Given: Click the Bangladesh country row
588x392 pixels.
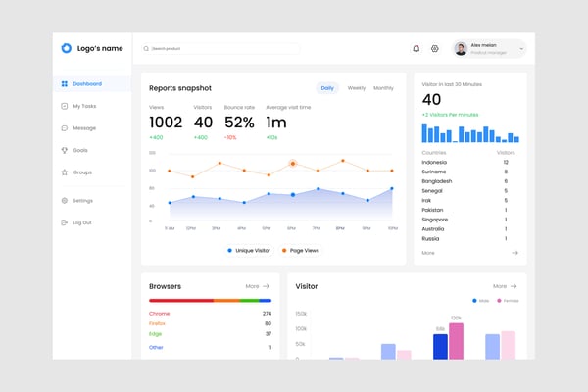Looking at the screenshot, I should (465, 181).
